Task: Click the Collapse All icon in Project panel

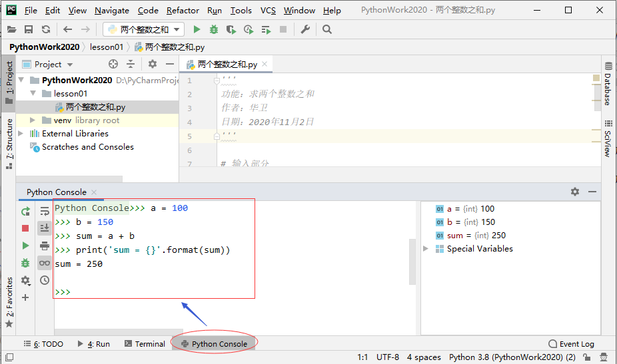Action: pos(131,64)
